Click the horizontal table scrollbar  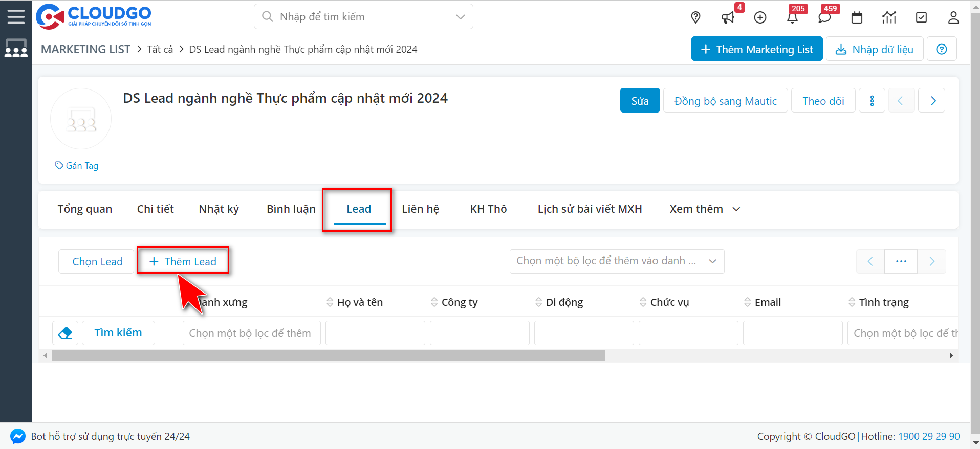[x=328, y=355]
